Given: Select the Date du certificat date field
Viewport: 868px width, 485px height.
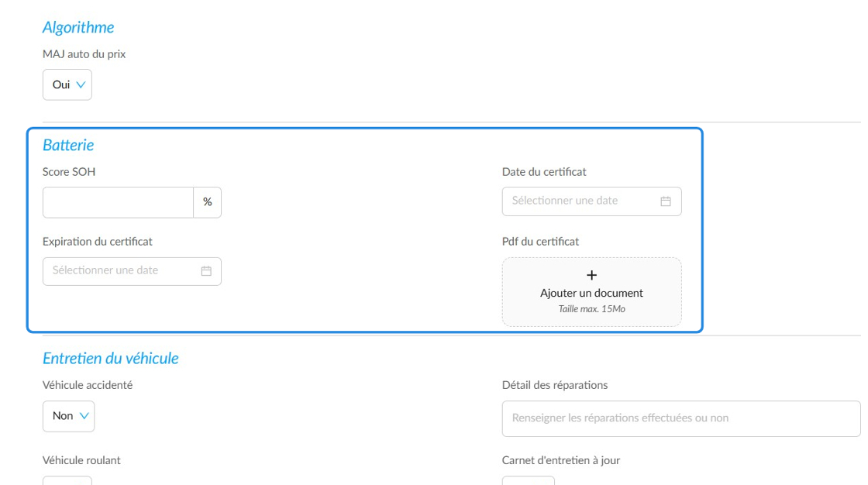Looking at the screenshot, I should [x=592, y=201].
